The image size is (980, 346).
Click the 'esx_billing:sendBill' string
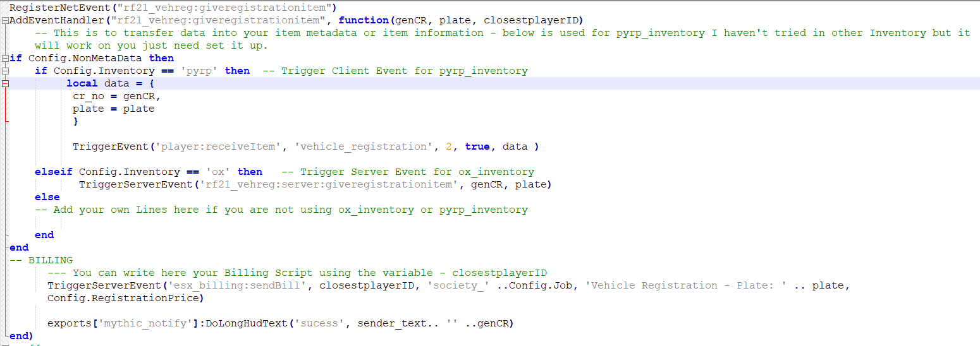point(237,285)
